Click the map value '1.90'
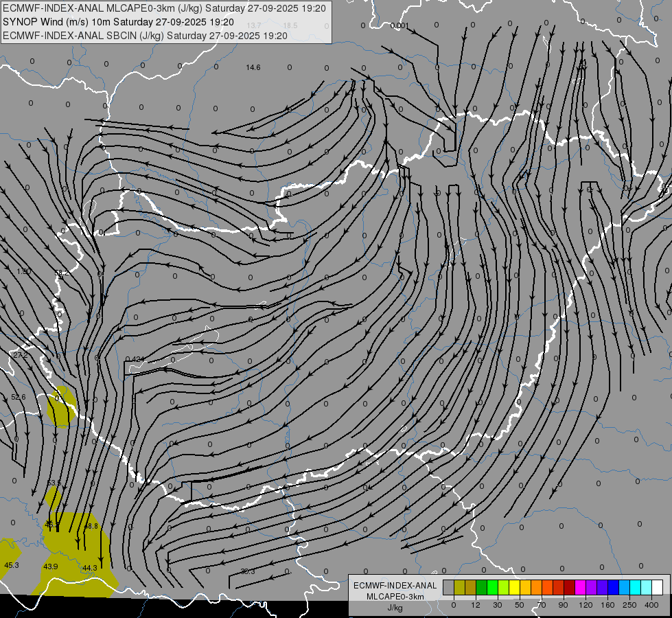The height and width of the screenshot is (618, 672). click(23, 271)
